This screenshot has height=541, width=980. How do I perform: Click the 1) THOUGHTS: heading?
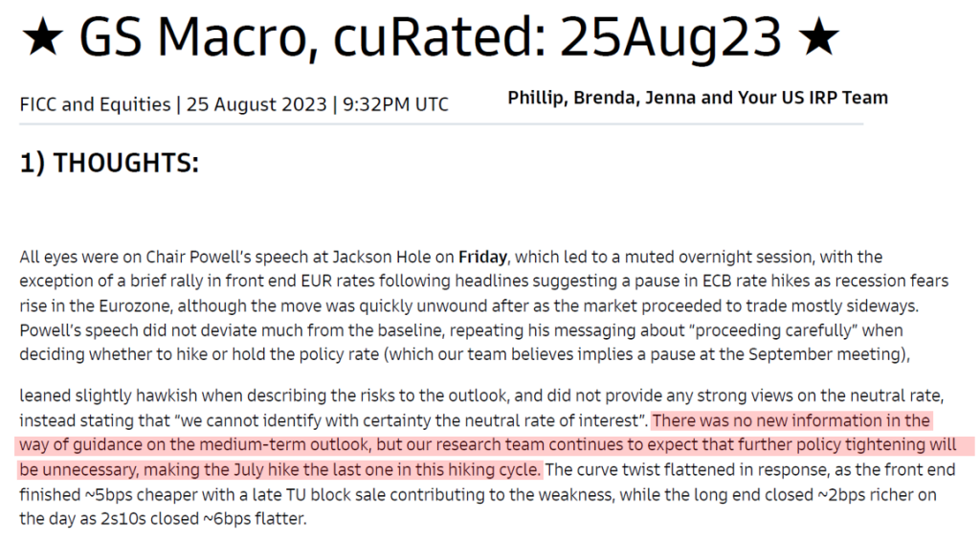click(109, 163)
